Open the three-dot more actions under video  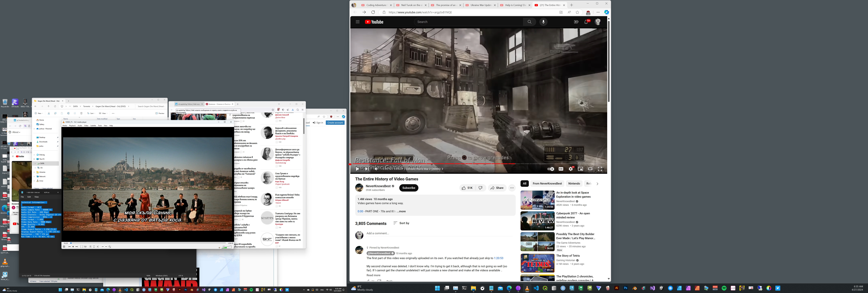pyautogui.click(x=512, y=188)
